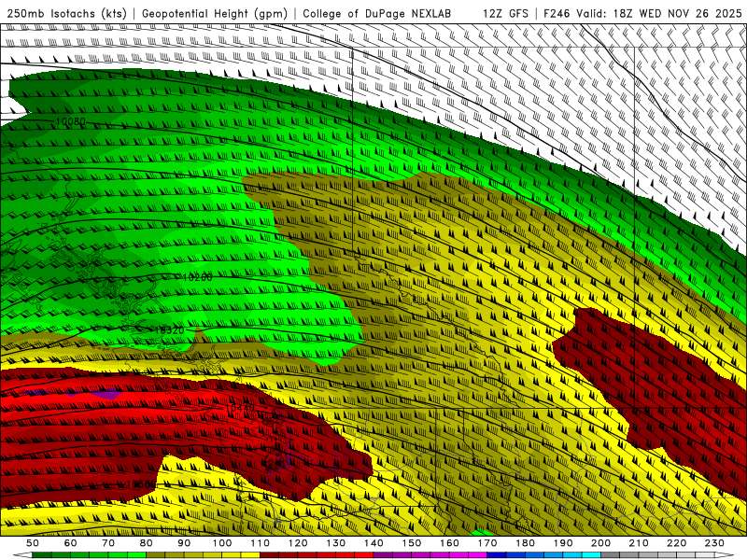Screen dimensions: 747x560
Task: Click the dark gray swatch right of 200
Action: (611, 555)
